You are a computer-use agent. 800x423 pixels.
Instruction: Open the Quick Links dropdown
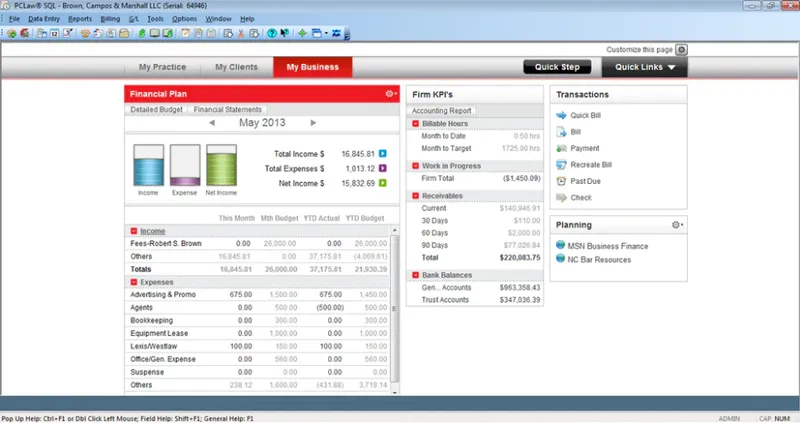pos(644,67)
